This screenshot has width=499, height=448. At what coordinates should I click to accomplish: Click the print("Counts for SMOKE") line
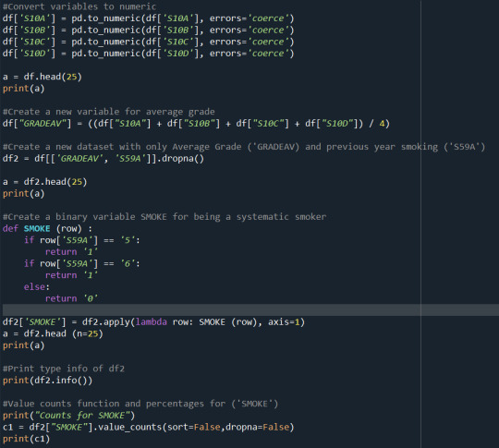pos(68,416)
